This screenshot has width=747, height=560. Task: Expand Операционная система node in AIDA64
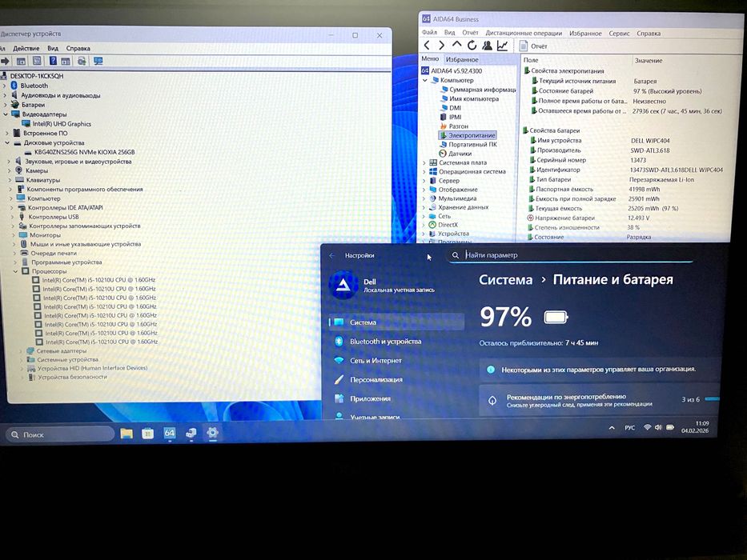[424, 171]
